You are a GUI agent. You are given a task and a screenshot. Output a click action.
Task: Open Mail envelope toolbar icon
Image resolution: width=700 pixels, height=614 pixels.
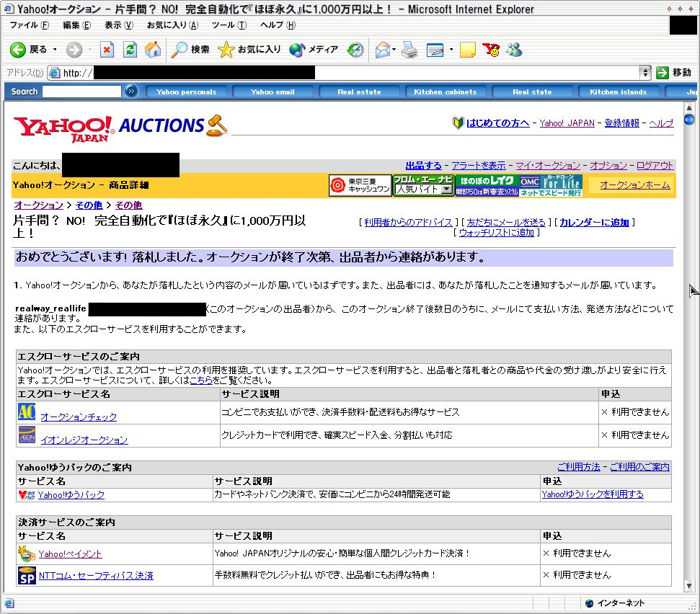tap(383, 50)
